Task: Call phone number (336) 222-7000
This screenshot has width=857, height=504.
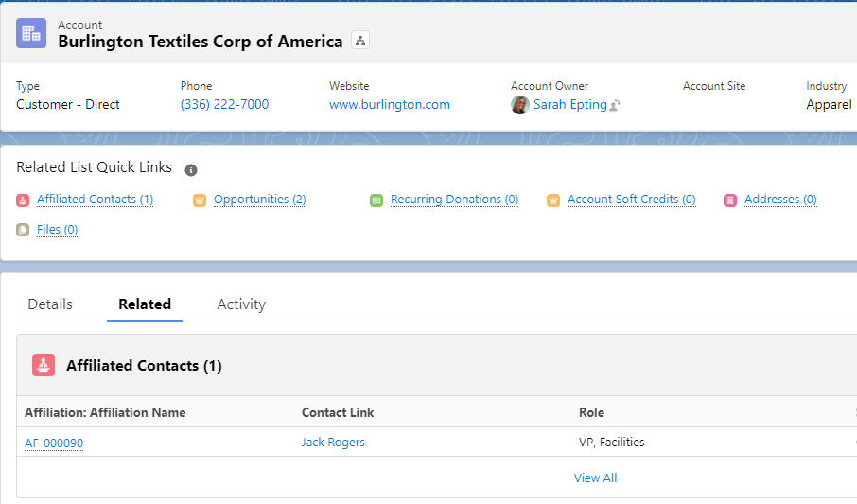Action: 224,104
